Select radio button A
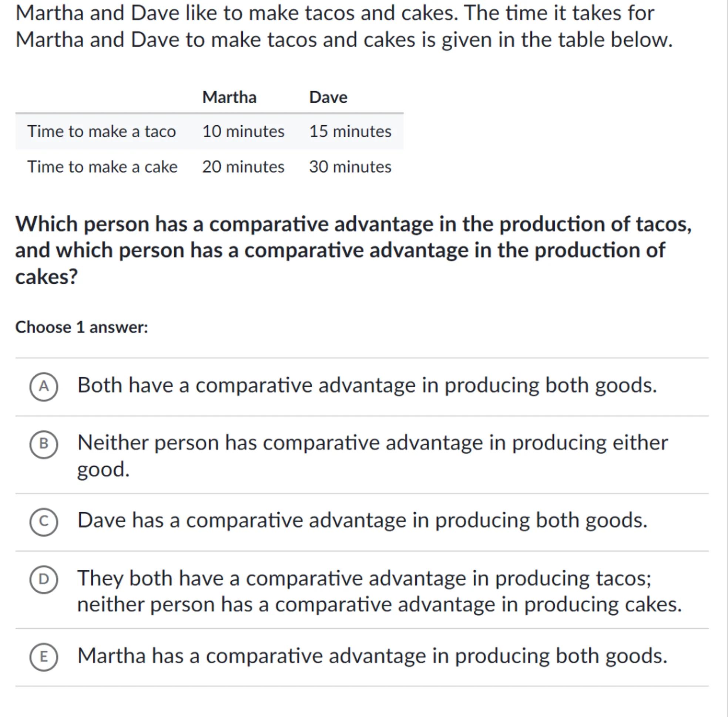This screenshot has height=717, width=728. (x=44, y=387)
